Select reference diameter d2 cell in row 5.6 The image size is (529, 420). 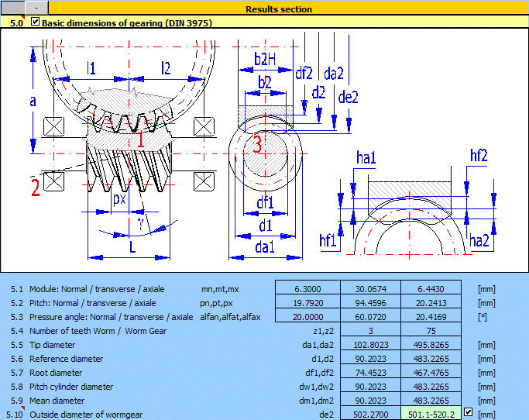tap(431, 359)
